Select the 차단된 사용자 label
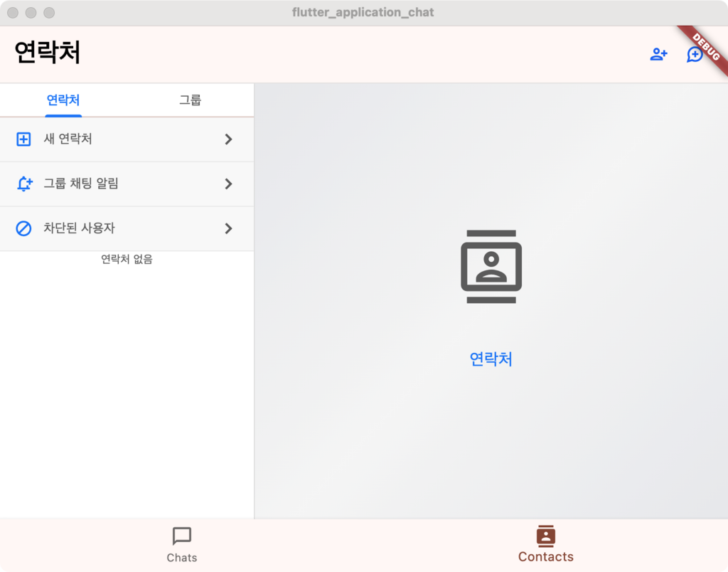 (x=79, y=228)
